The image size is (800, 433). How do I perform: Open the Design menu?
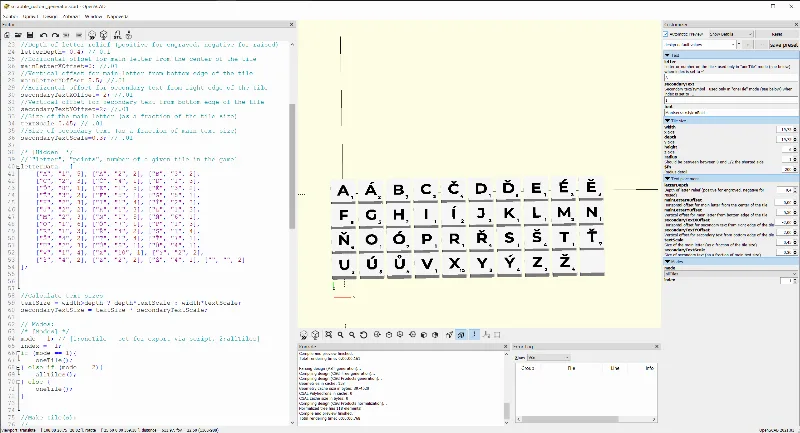pyautogui.click(x=49, y=17)
